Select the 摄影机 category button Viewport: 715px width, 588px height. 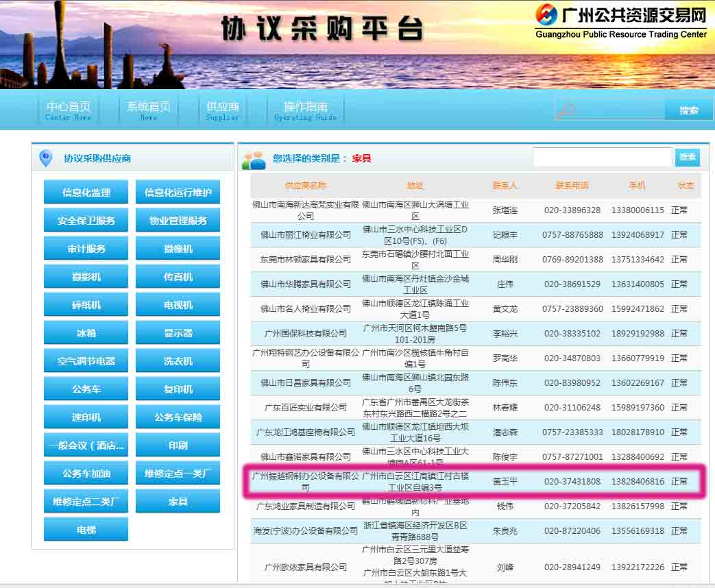click(86, 277)
